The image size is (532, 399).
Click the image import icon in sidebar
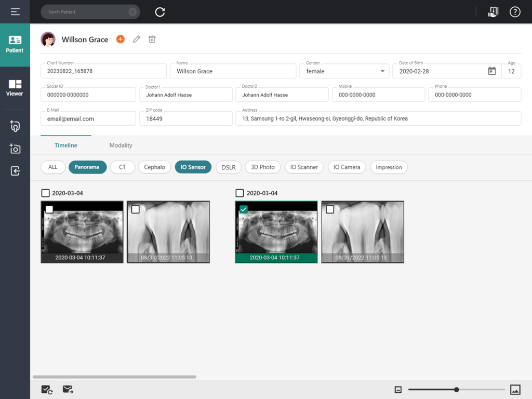15,170
